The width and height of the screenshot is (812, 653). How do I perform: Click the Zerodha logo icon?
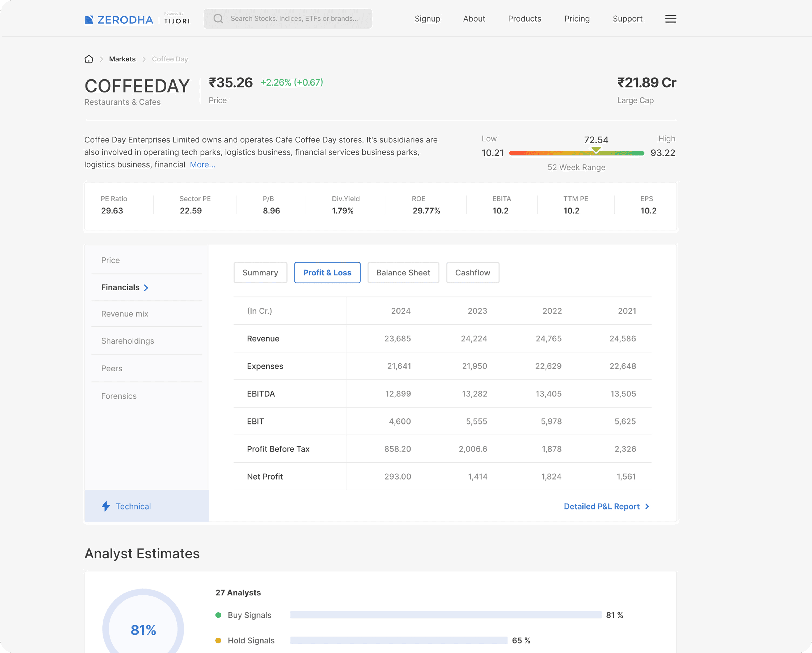click(89, 20)
